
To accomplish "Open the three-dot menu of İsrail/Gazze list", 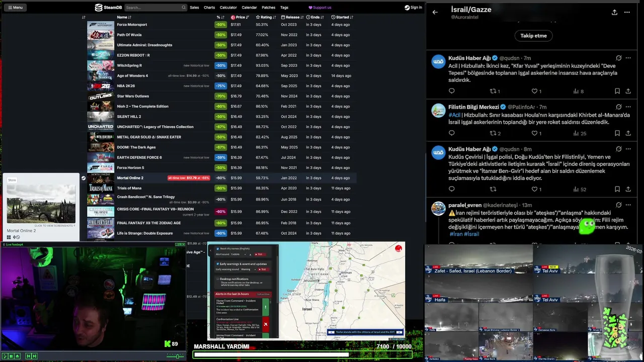I will [x=627, y=12].
